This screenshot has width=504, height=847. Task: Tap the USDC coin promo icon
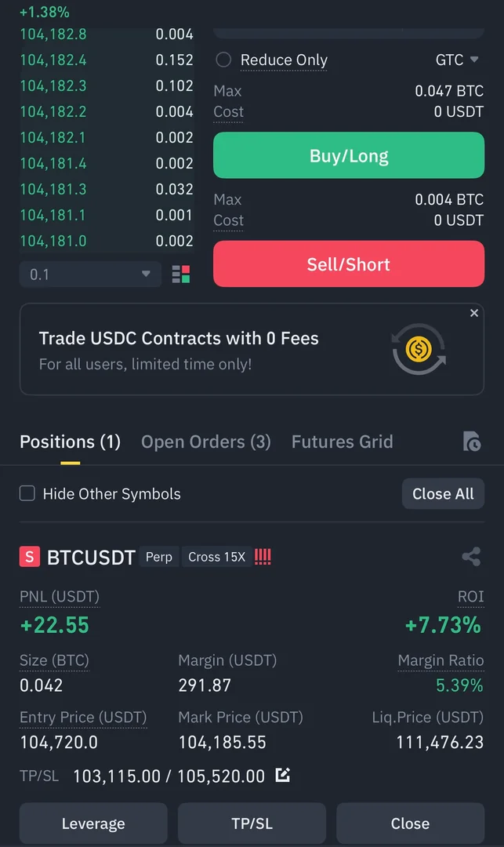[419, 348]
